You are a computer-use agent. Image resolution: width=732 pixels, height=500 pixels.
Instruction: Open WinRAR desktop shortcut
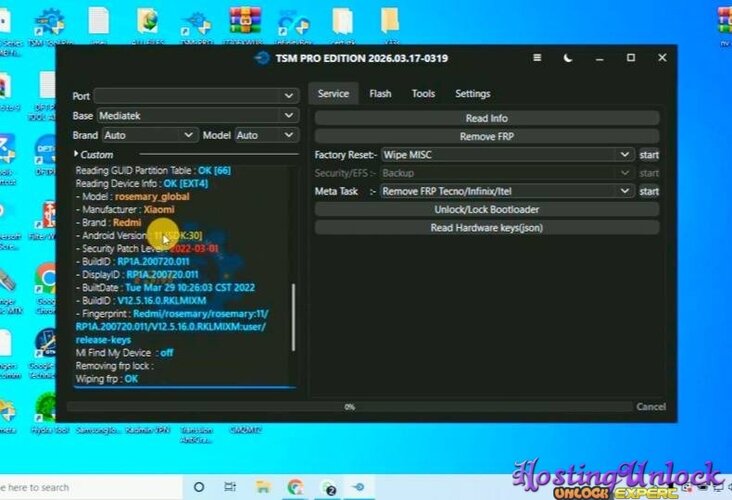point(244,22)
